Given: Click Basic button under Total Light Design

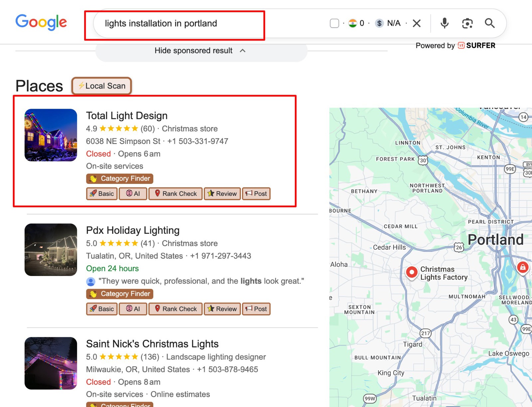Looking at the screenshot, I should tap(102, 194).
